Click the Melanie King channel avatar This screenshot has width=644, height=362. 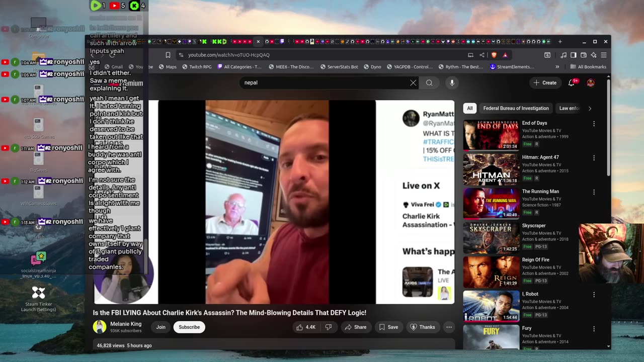(100, 327)
